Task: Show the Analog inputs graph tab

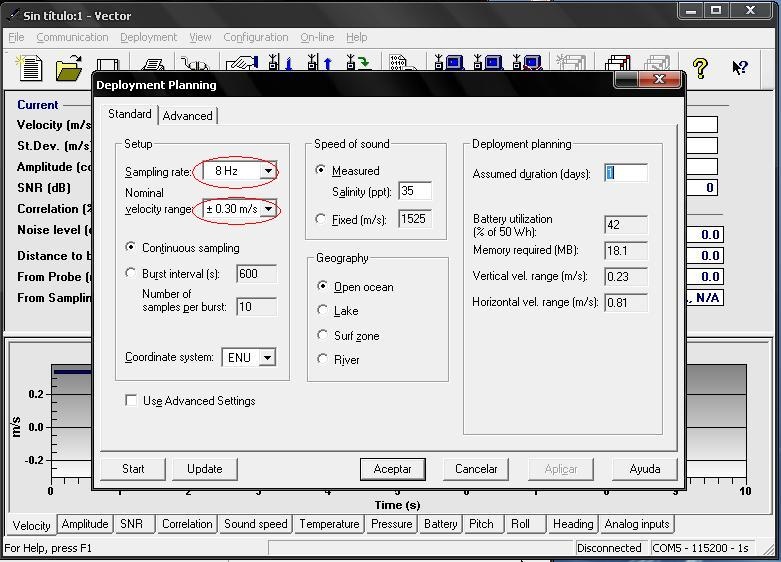Action: click(637, 524)
